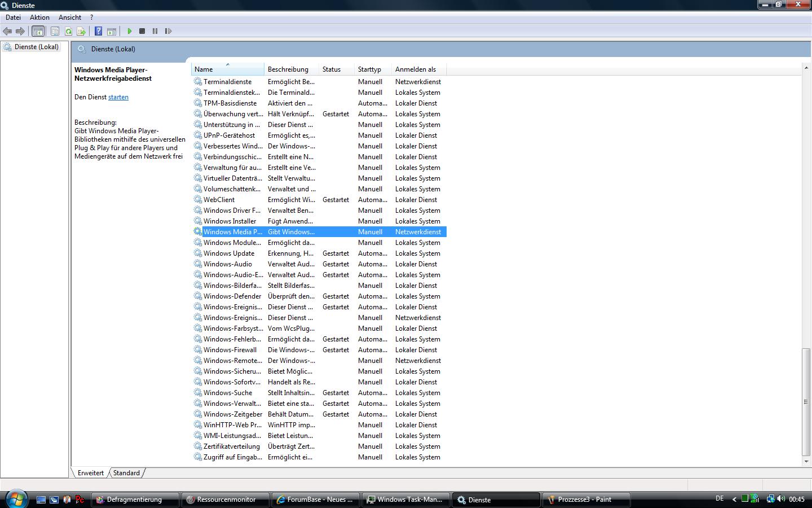Open the Aktion menu
This screenshot has height=508, width=812.
pyautogui.click(x=39, y=17)
